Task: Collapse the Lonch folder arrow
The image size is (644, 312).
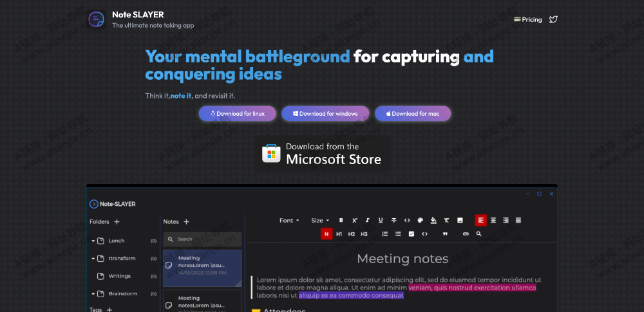Action: [x=93, y=241]
